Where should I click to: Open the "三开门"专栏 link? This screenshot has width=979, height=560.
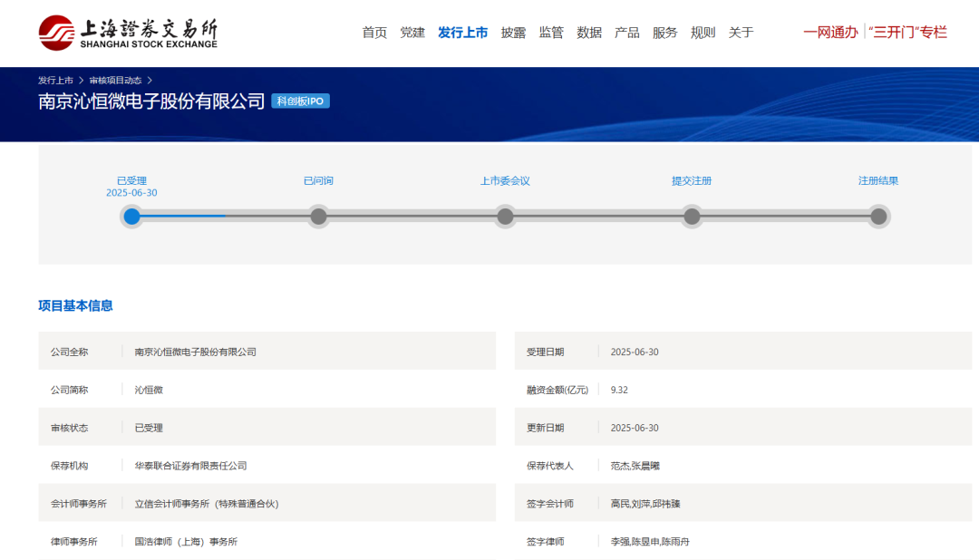coord(907,33)
